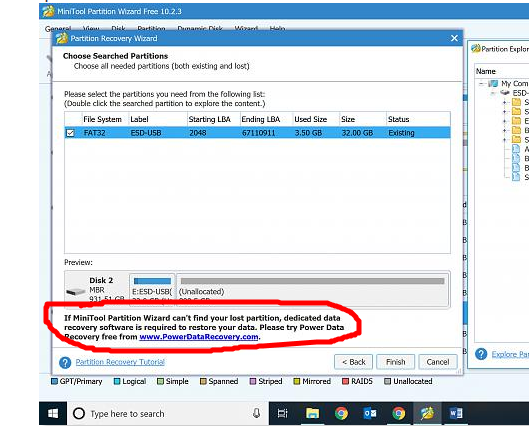
Task: Collapse the My Computer node in Partition Explorer
Action: point(482,84)
